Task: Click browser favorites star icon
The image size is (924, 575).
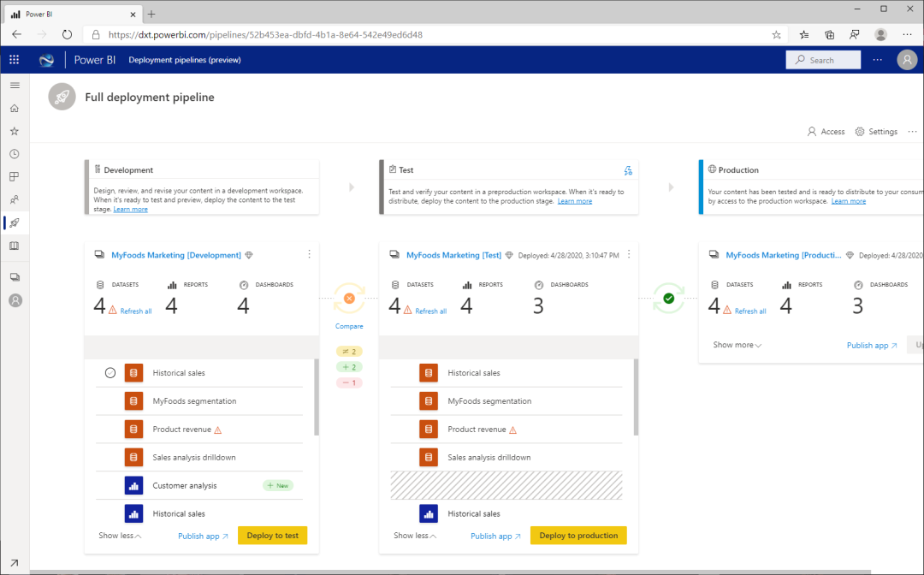Action: pyautogui.click(x=776, y=35)
